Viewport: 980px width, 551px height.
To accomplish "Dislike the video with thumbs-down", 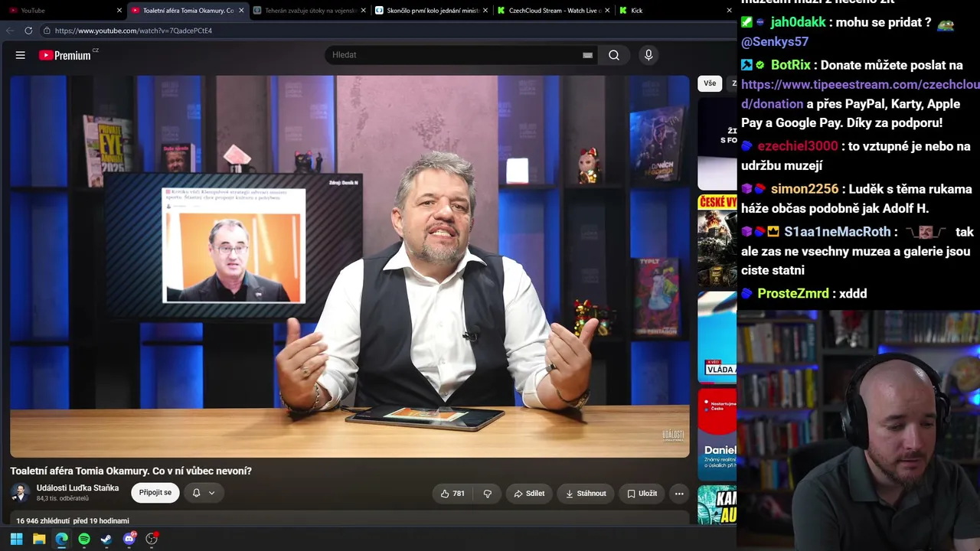I will (x=487, y=494).
